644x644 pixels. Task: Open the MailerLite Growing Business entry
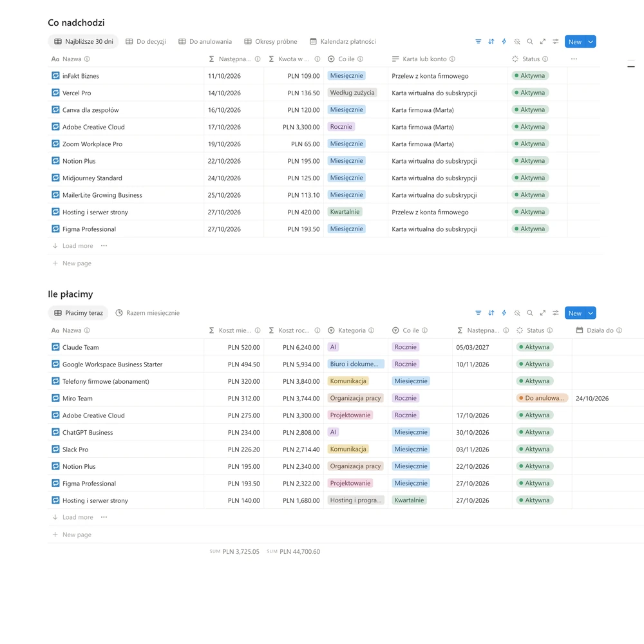click(102, 195)
